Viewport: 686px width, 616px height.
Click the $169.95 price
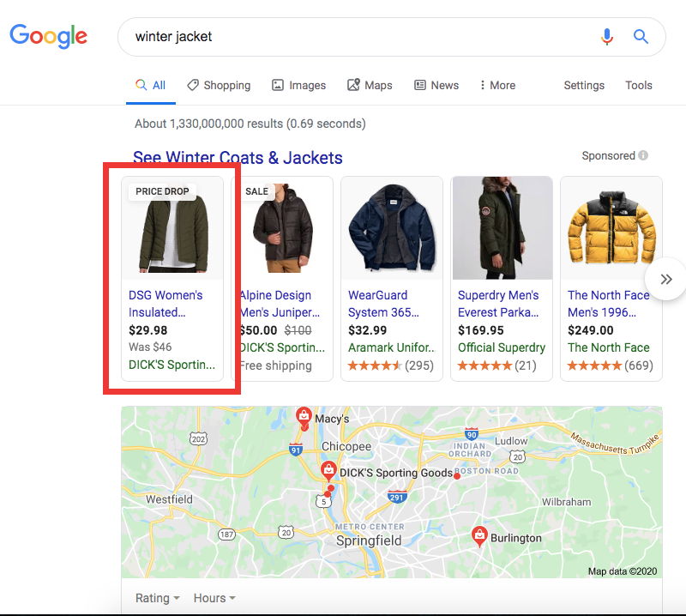481,330
